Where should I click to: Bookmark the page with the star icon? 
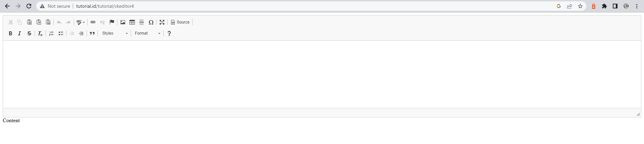click(580, 6)
